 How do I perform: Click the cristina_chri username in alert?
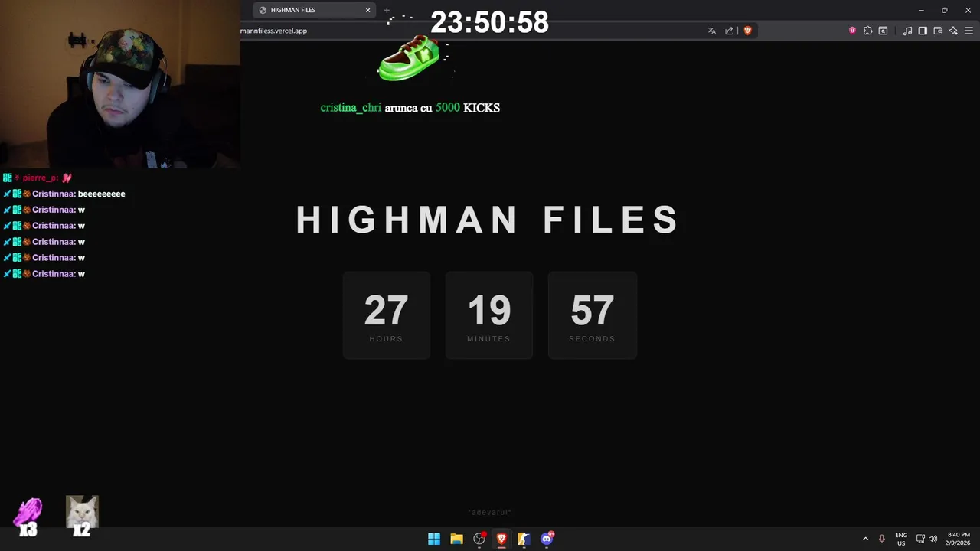(x=351, y=108)
